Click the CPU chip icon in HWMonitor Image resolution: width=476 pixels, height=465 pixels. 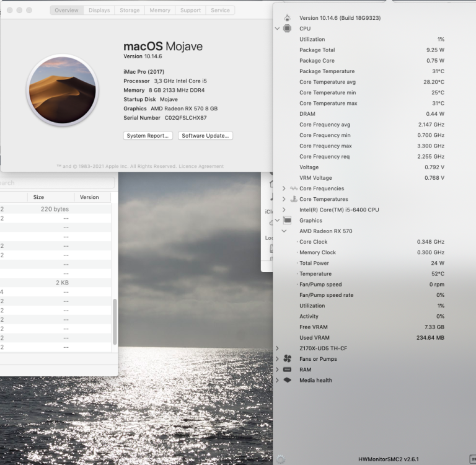287,29
